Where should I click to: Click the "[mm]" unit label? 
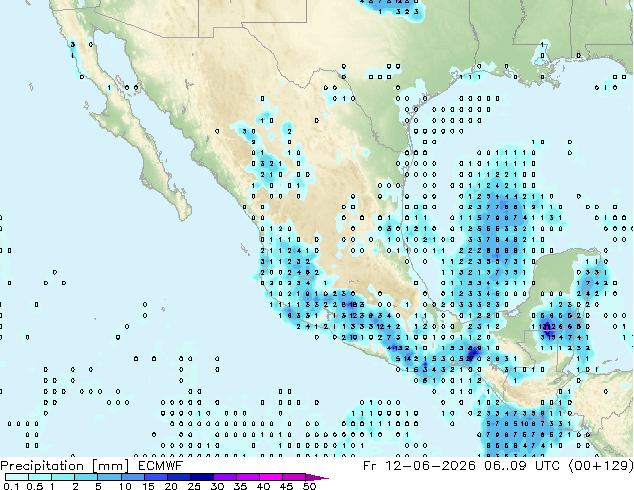pos(111,466)
